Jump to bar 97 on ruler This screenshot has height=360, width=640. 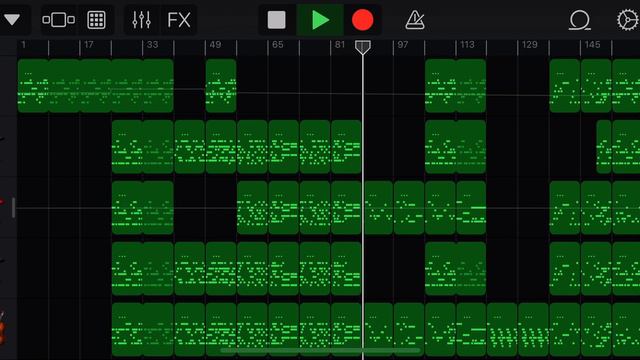coord(402,45)
